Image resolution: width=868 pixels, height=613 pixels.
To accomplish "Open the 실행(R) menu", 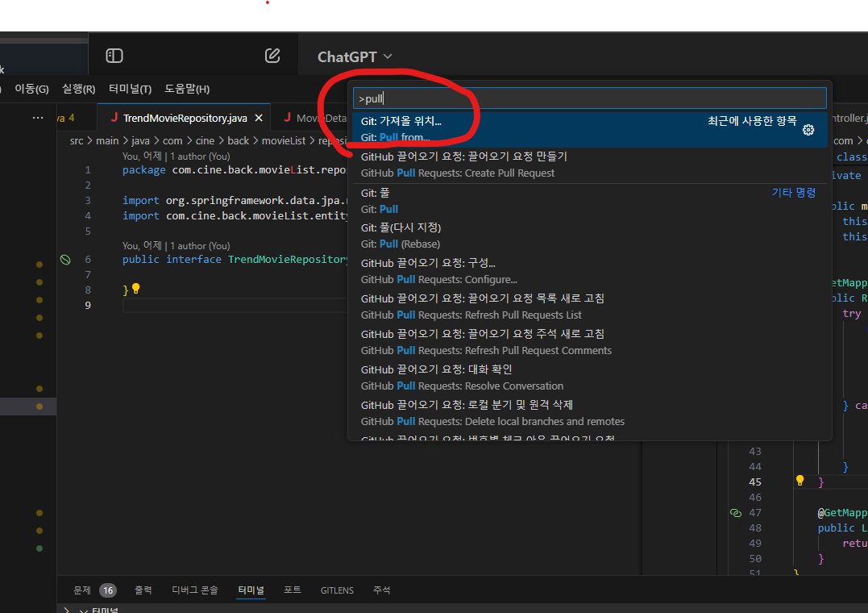I will (79, 89).
